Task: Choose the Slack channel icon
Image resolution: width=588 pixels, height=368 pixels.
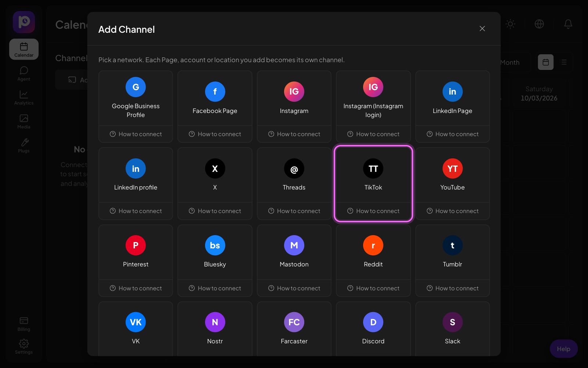Action: pyautogui.click(x=452, y=322)
